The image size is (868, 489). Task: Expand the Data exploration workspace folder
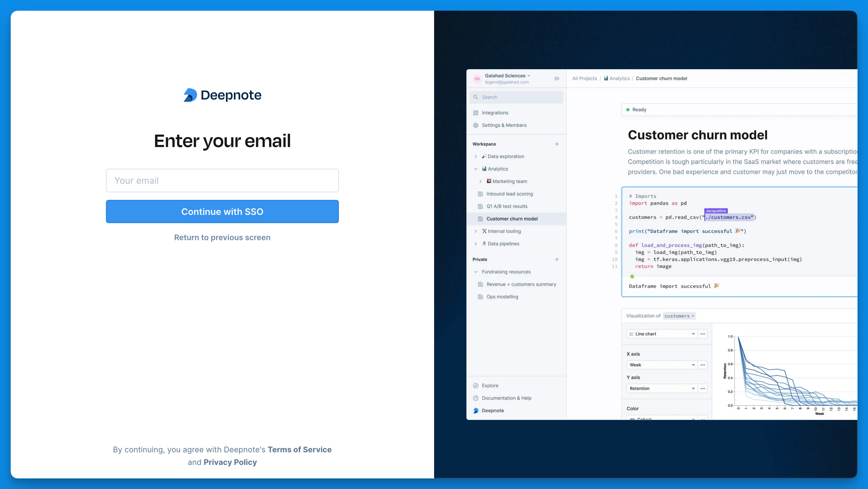click(475, 156)
